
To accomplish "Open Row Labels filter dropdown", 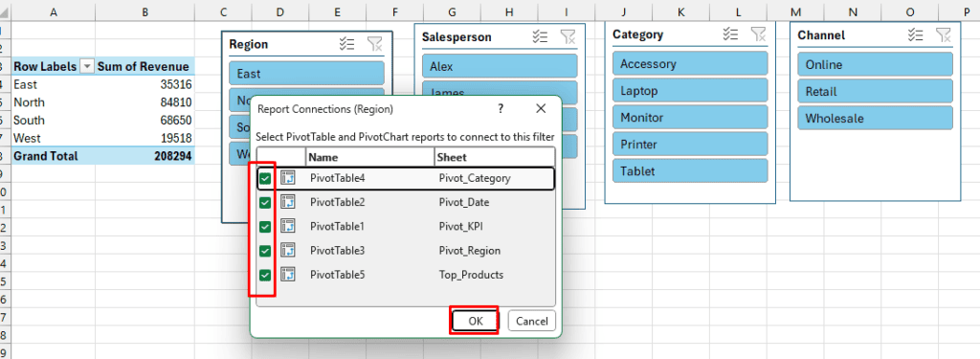I will [x=87, y=66].
